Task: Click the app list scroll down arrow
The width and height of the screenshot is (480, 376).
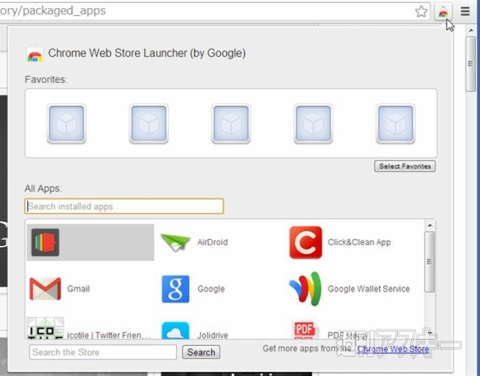Action: coord(430,333)
